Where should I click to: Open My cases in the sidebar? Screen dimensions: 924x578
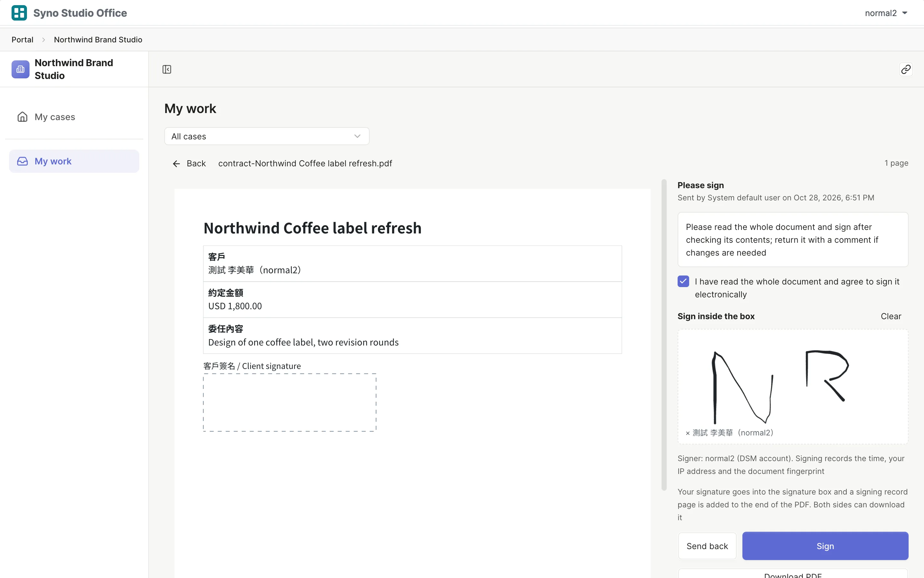tap(74, 117)
